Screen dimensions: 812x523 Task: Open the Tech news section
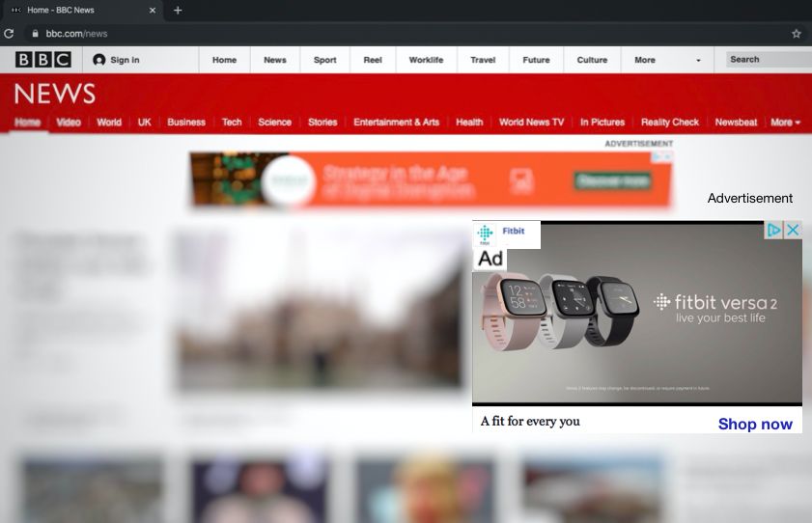[232, 123]
